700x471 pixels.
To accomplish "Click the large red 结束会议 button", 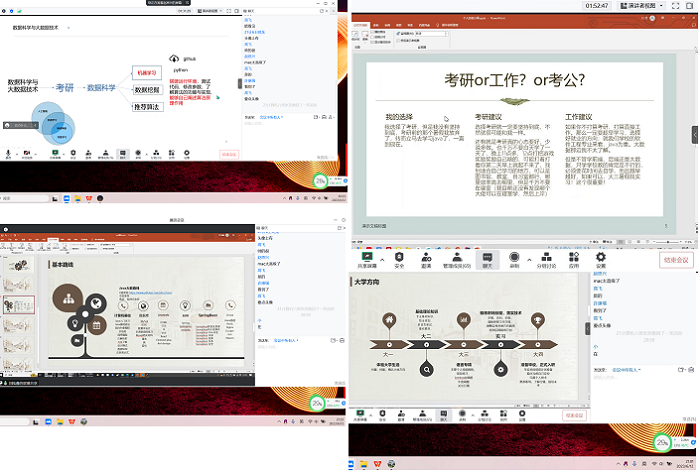I will 677,260.
